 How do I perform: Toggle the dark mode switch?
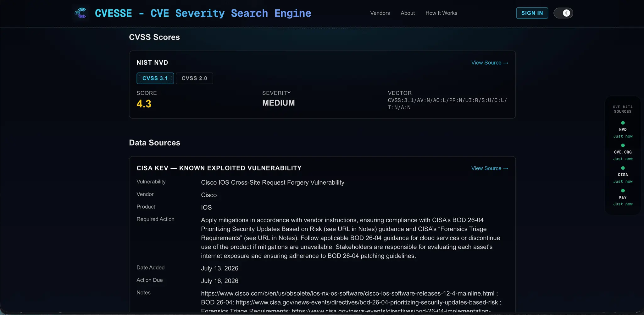(x=563, y=13)
